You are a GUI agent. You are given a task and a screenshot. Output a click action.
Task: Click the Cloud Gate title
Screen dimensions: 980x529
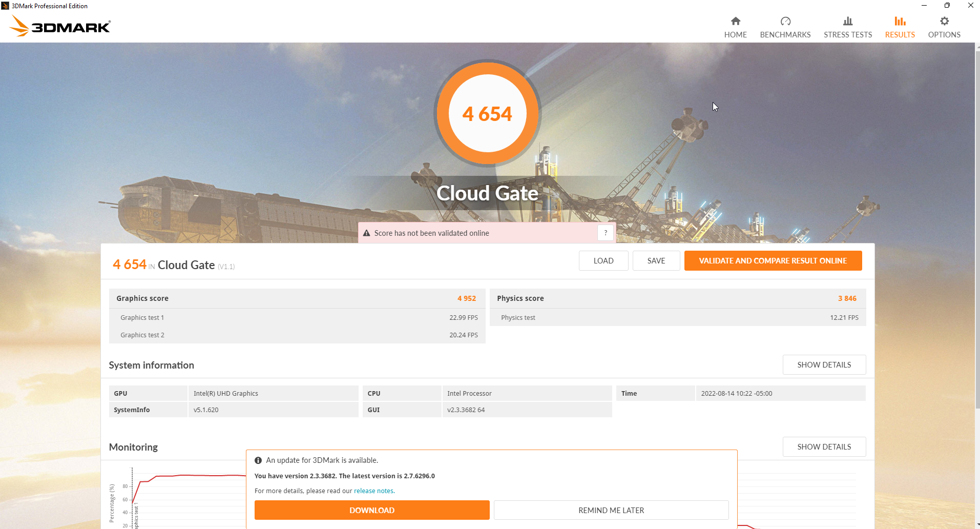pos(487,193)
